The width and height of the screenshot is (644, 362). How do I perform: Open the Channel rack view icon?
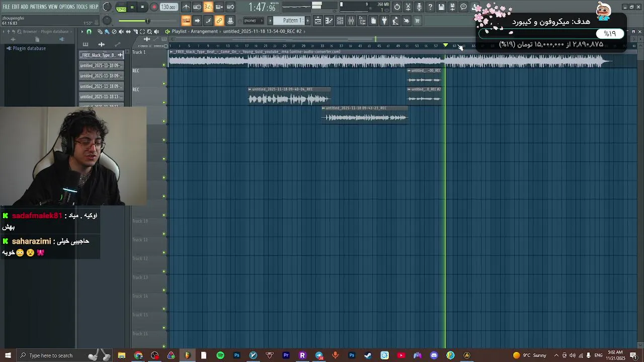[340, 21]
